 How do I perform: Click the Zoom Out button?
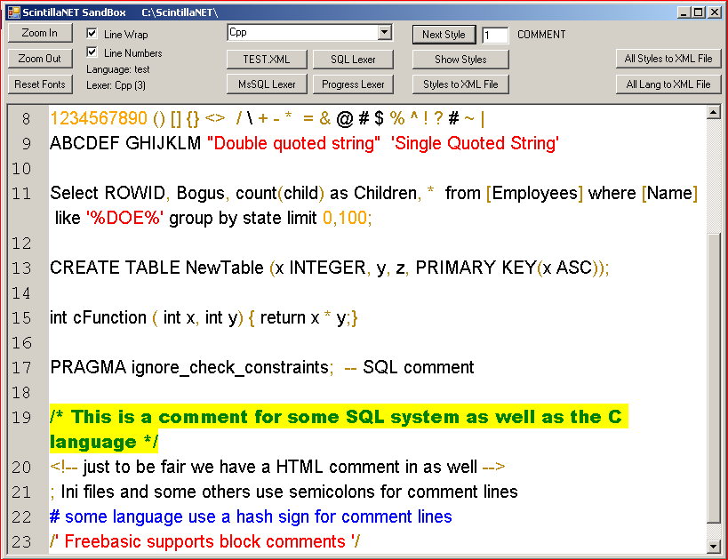pos(40,59)
